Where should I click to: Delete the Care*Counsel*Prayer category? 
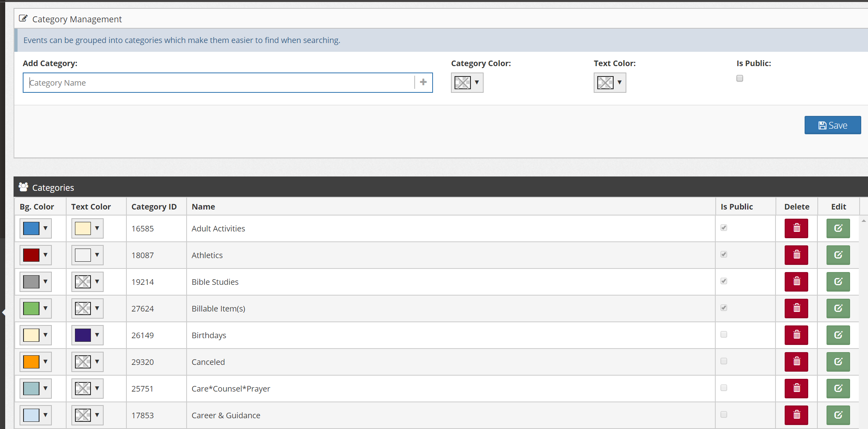tap(796, 388)
